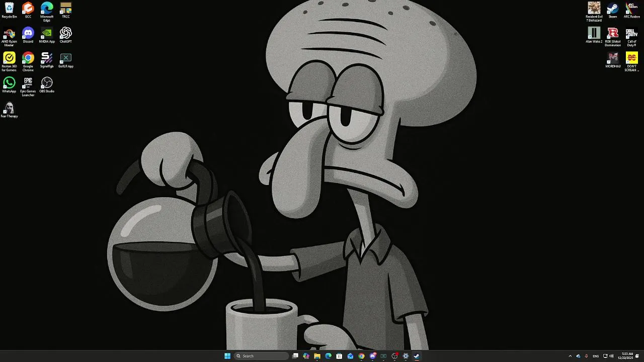Open Settings gear from the taskbar
The height and width of the screenshot is (362, 644).
pyautogui.click(x=406, y=356)
